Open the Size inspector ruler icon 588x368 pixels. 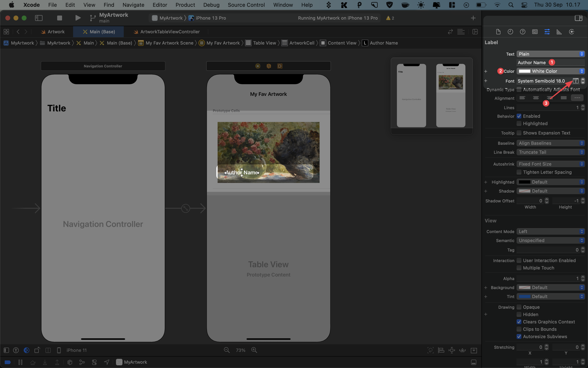559,32
